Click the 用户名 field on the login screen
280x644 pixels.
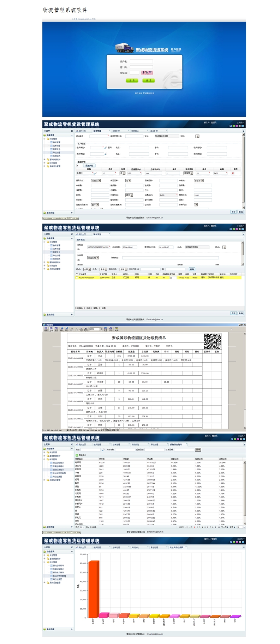(x=141, y=61)
